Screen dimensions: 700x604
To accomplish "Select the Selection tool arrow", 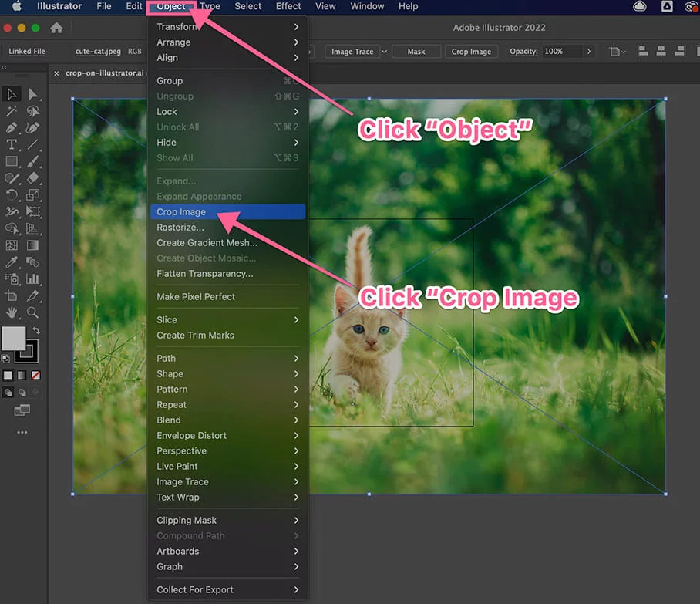I will click(12, 94).
